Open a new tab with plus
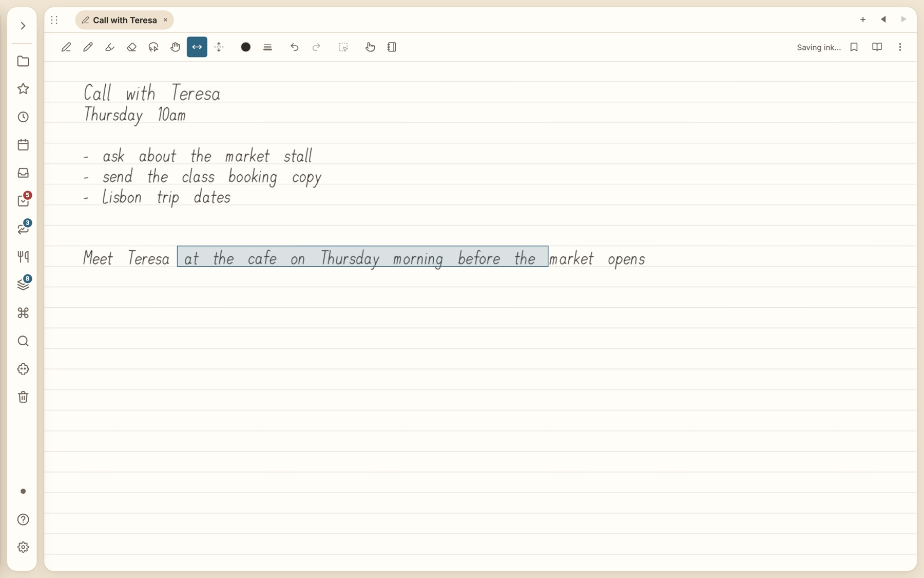The image size is (924, 578). point(863,20)
